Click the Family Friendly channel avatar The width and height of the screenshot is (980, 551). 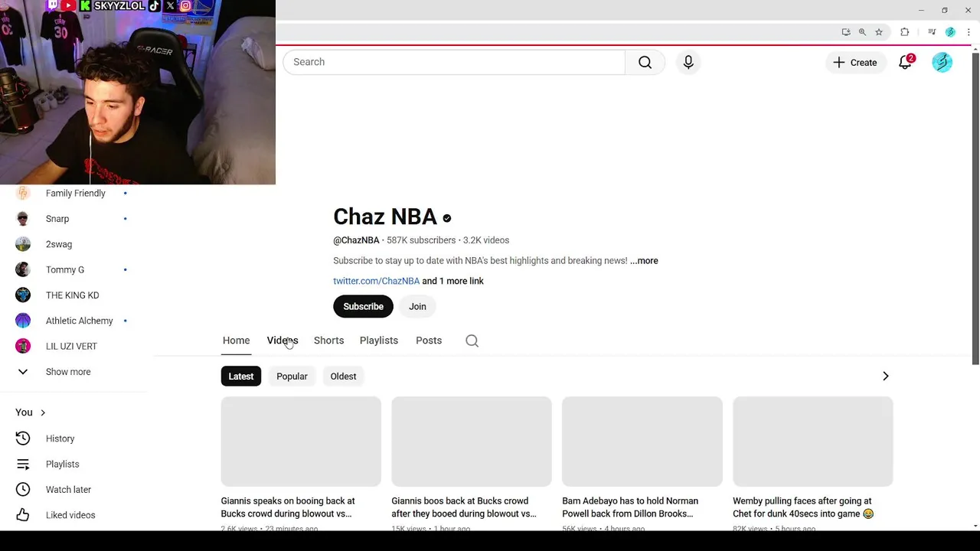[x=23, y=193]
